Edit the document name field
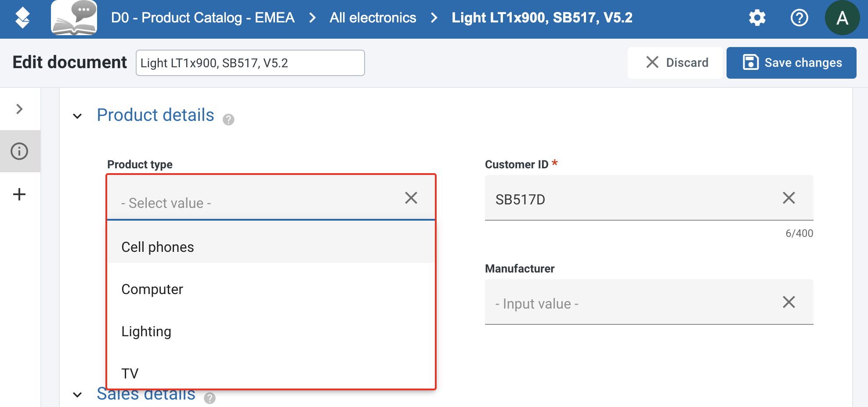Viewport: 868px width, 407px height. click(250, 63)
